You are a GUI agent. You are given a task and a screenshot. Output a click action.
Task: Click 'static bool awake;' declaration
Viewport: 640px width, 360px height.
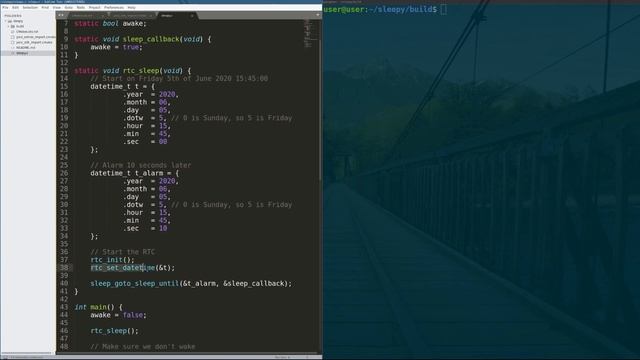[110, 24]
